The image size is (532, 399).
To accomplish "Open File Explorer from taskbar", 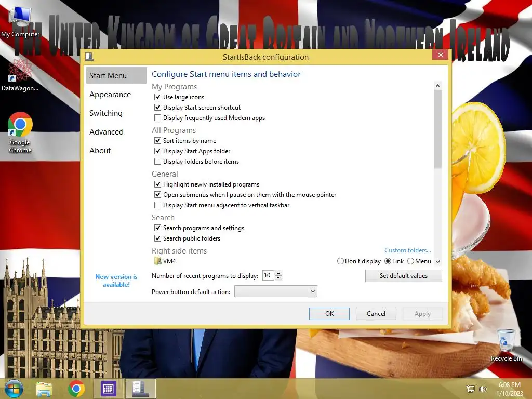I will 44,389.
